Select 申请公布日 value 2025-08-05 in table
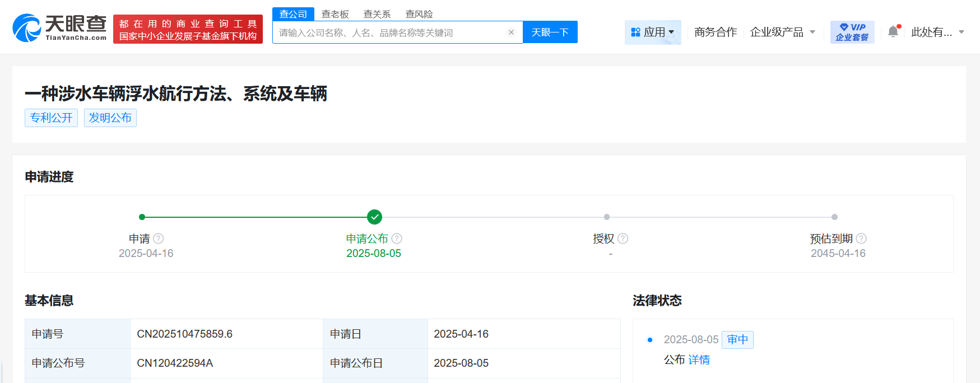980x383 pixels. point(461,363)
